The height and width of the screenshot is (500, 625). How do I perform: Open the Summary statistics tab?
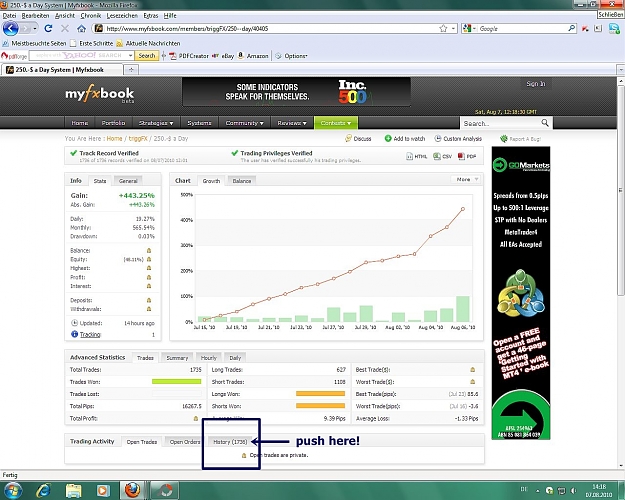(x=177, y=358)
